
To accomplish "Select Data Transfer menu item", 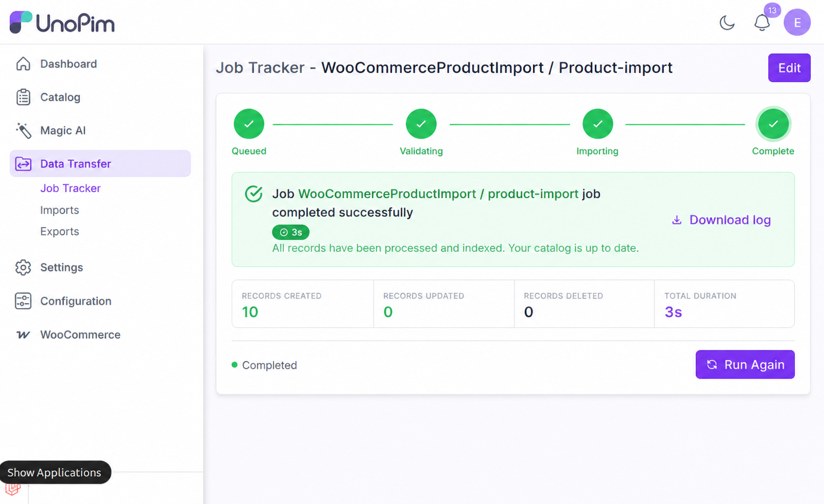I will 100,163.
